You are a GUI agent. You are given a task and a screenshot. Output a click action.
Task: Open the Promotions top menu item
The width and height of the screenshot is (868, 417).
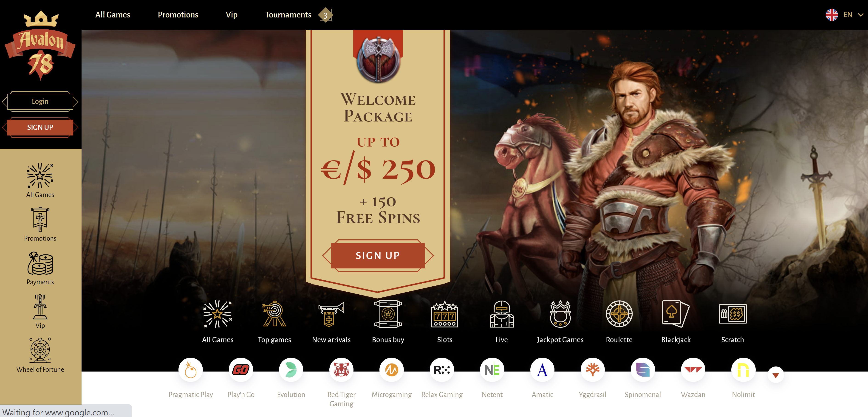178,15
